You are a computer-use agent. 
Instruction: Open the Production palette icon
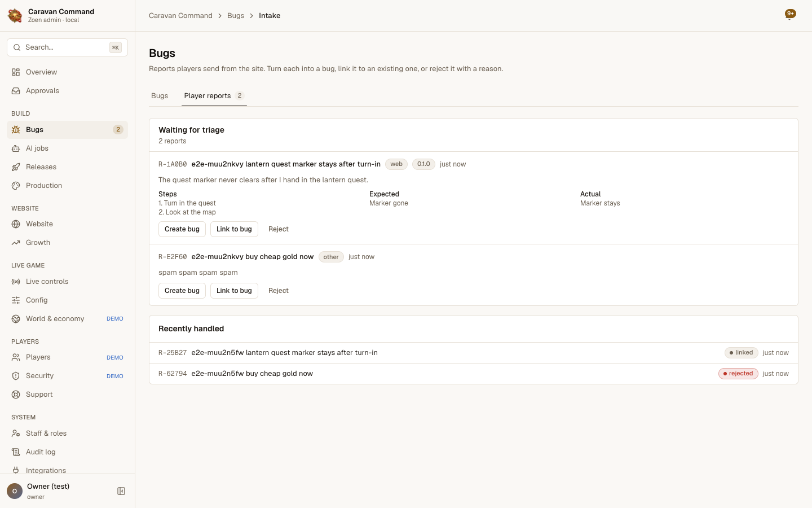[16, 185]
